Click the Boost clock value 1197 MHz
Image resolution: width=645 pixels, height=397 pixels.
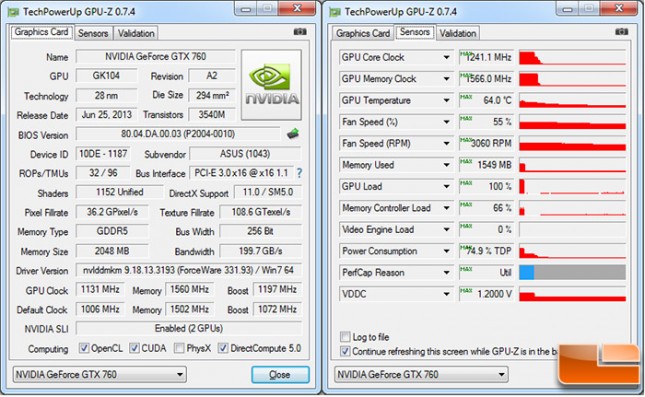click(277, 290)
